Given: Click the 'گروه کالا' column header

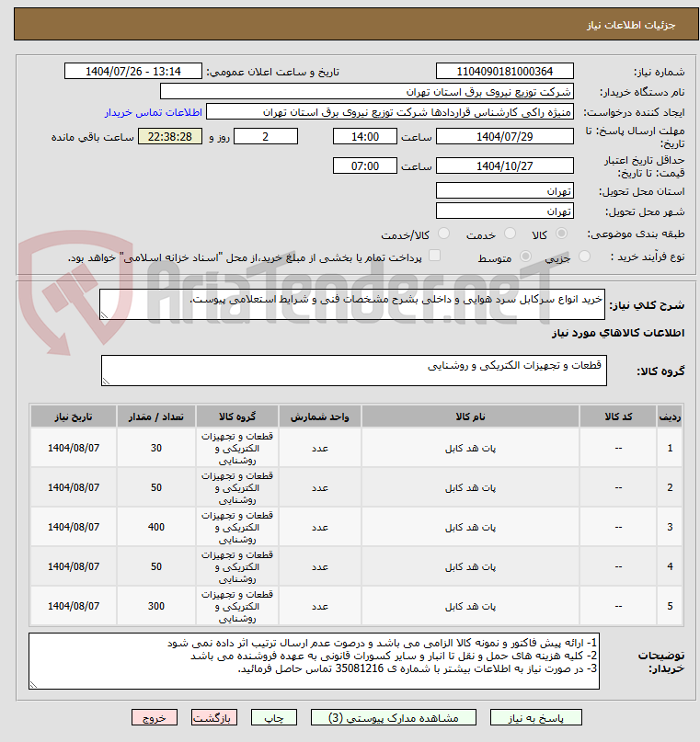Looking at the screenshot, I should click(x=237, y=417).
